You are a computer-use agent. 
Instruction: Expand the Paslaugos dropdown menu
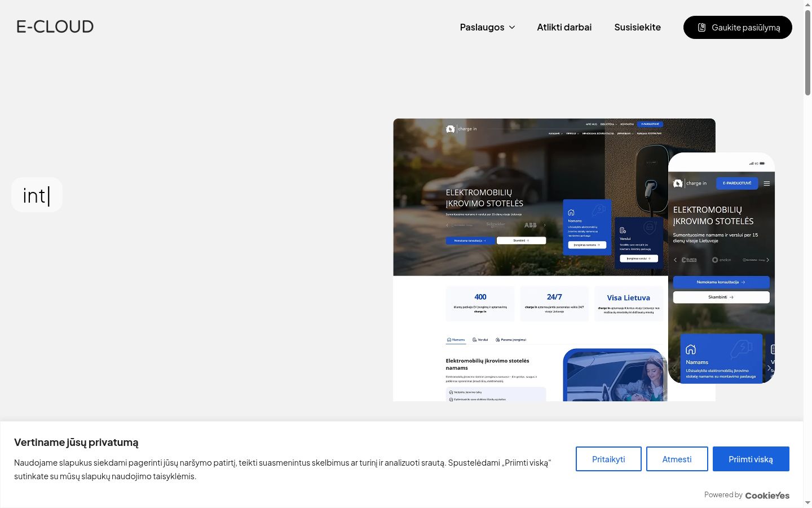(x=488, y=27)
